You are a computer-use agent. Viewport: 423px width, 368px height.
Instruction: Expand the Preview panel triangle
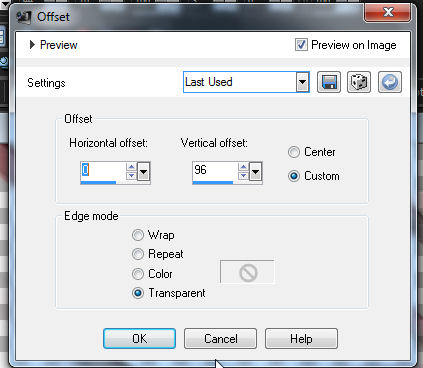[32, 45]
